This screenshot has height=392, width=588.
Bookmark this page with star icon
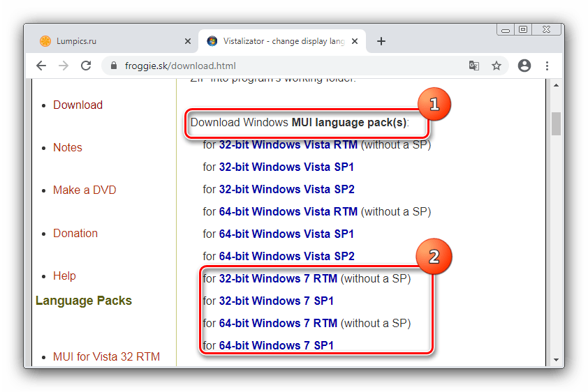[x=497, y=66]
